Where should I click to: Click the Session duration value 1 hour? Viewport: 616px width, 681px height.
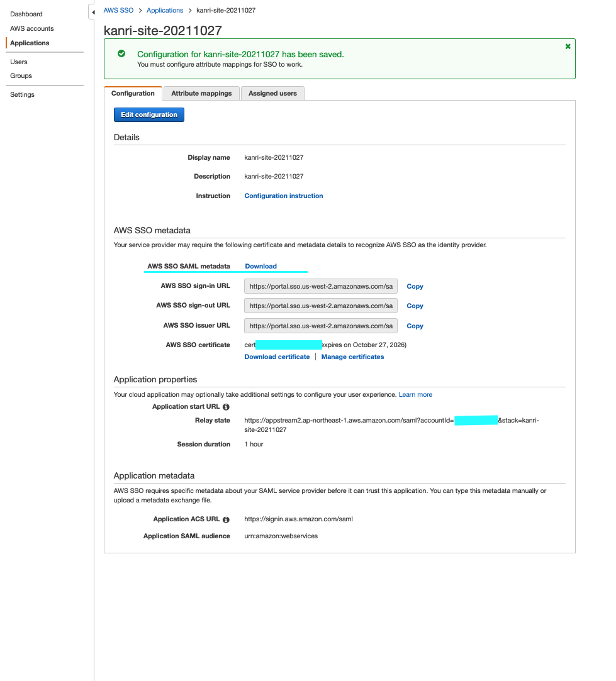coord(254,444)
